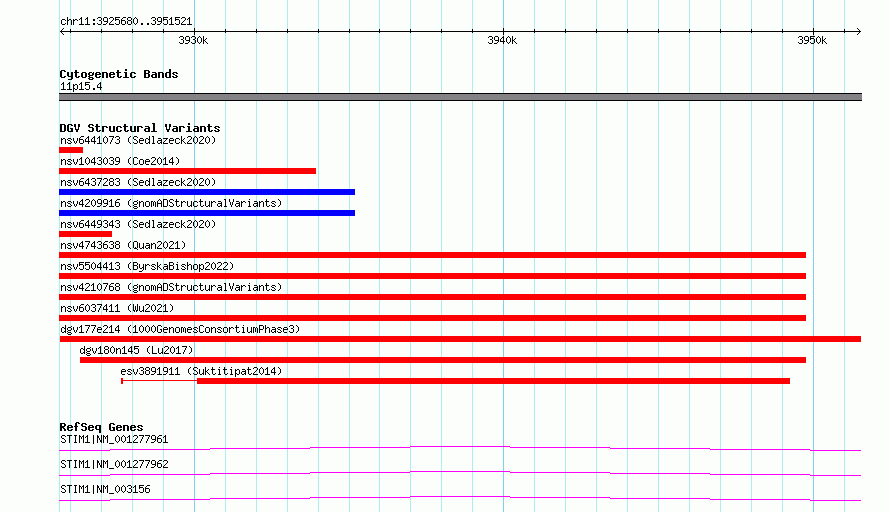Select the gray 11p15.4 cytogenetic band bar

tap(460, 97)
